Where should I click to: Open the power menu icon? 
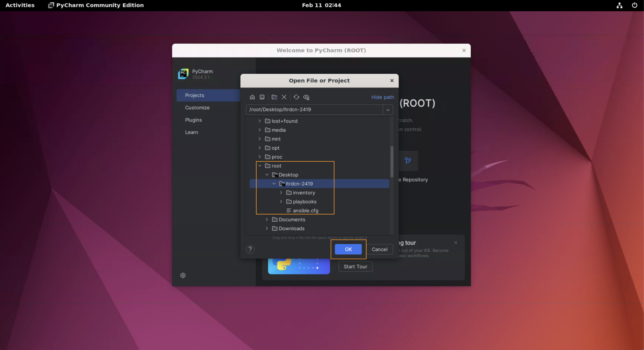[x=634, y=5]
